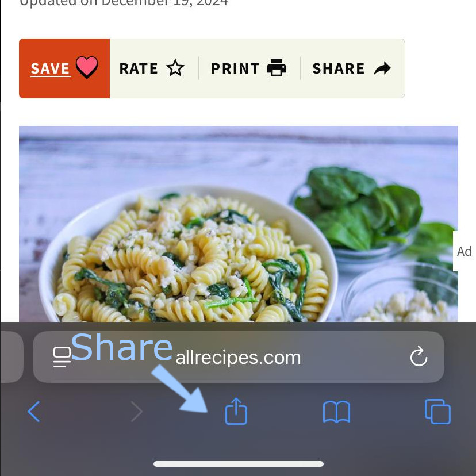This screenshot has width=476, height=476.
Task: Show open tabs overview icon
Action: [437, 412]
